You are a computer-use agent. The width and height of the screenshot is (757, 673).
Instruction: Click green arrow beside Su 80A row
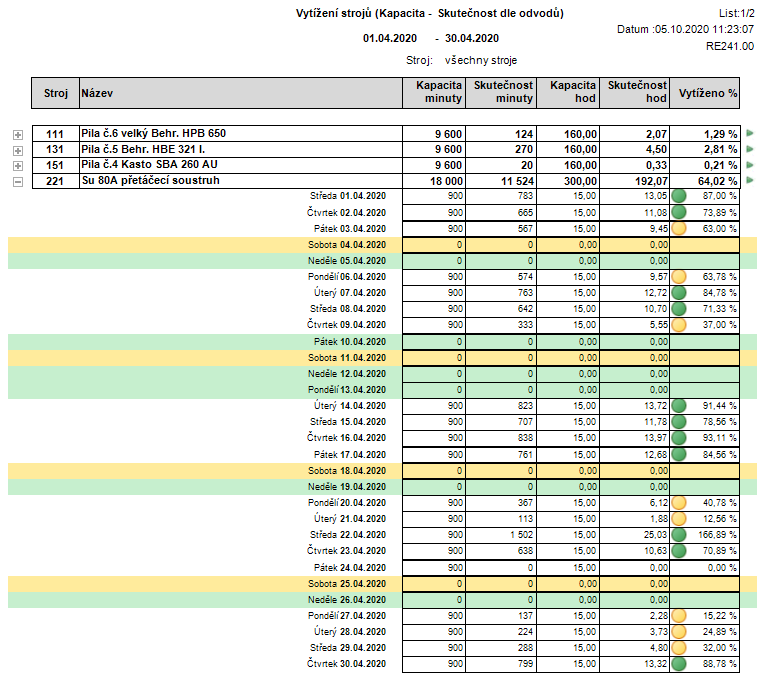point(749,181)
